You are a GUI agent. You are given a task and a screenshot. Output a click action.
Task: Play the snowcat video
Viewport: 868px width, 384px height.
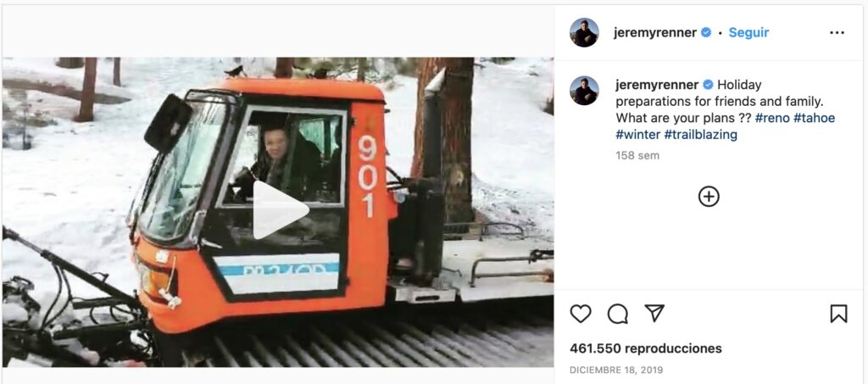pyautogui.click(x=280, y=210)
